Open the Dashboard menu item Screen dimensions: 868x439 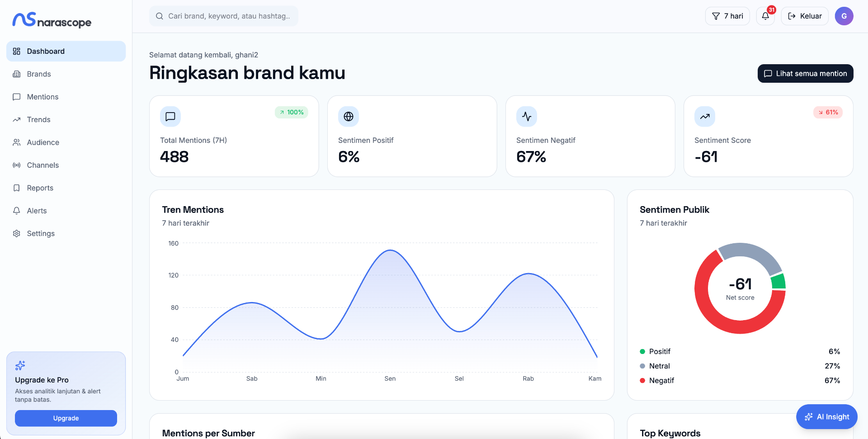point(66,51)
